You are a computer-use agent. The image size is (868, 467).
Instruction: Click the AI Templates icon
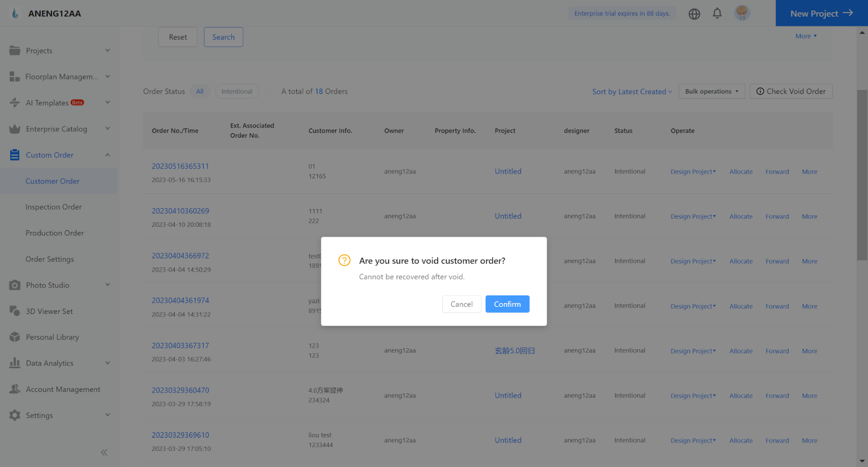click(x=15, y=103)
